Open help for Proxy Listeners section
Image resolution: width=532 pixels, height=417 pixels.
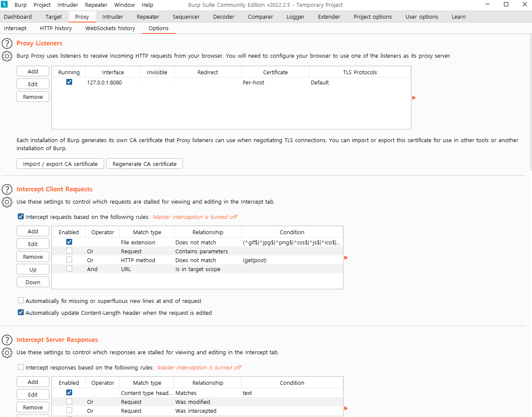click(7, 43)
